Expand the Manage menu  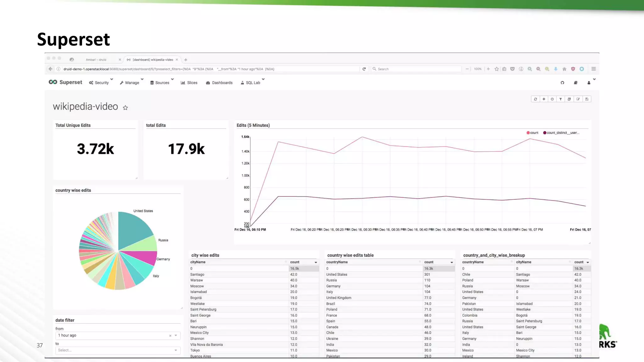click(x=131, y=83)
